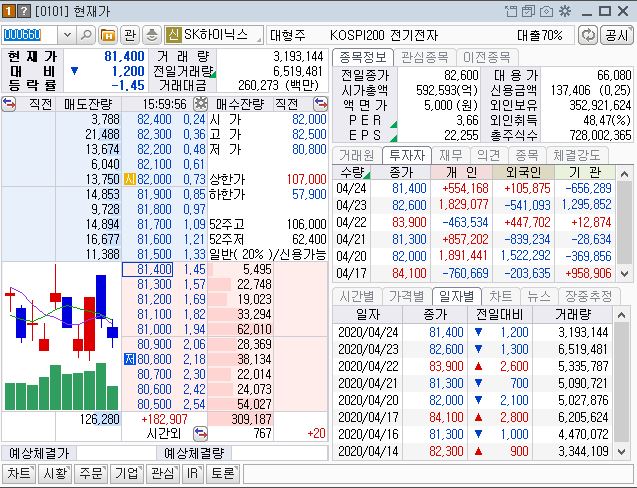Click the stock code input 000660

pyautogui.click(x=30, y=35)
